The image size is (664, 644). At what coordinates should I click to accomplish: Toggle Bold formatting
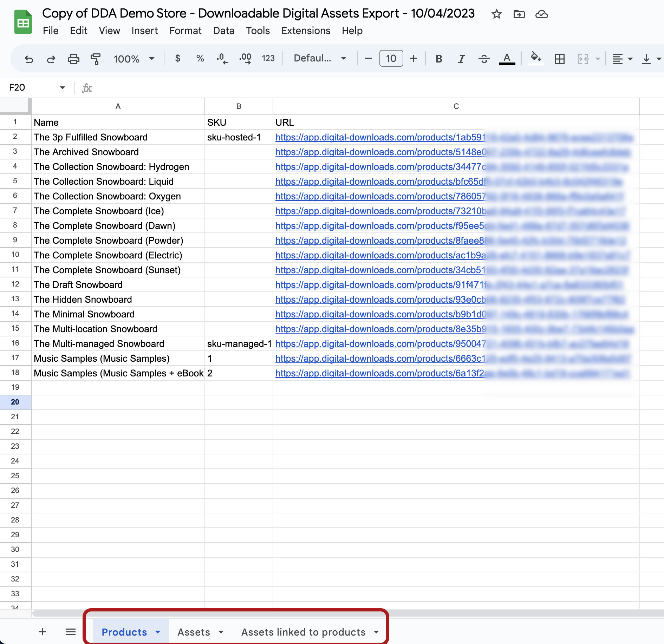tap(439, 59)
